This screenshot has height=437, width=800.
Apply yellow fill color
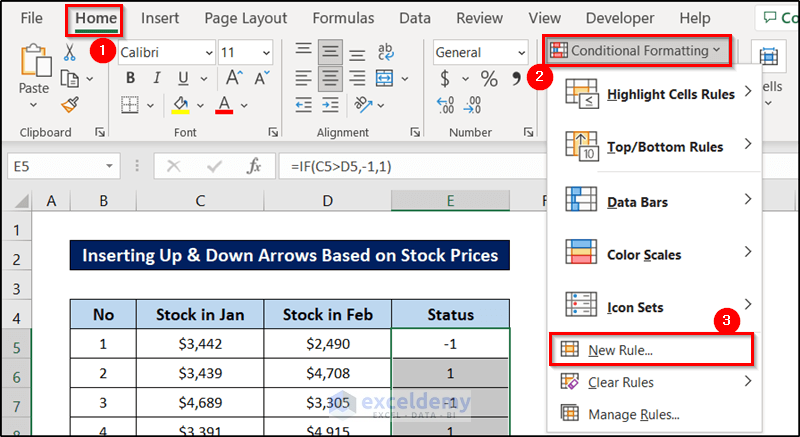pyautogui.click(x=181, y=105)
